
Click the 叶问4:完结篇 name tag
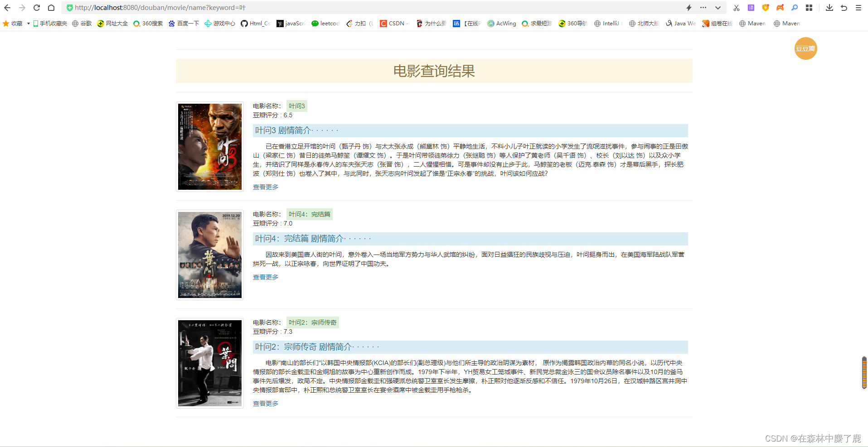tap(310, 214)
